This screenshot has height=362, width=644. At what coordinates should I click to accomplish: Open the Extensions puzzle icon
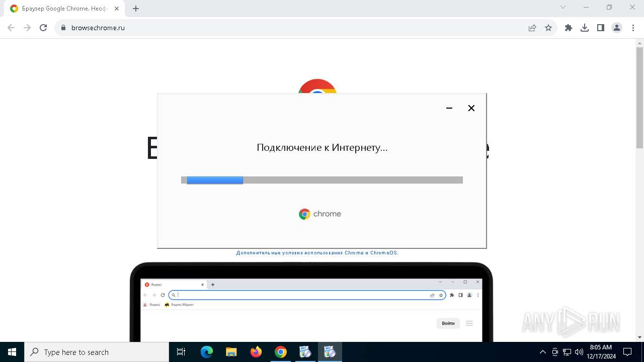pyautogui.click(x=569, y=28)
